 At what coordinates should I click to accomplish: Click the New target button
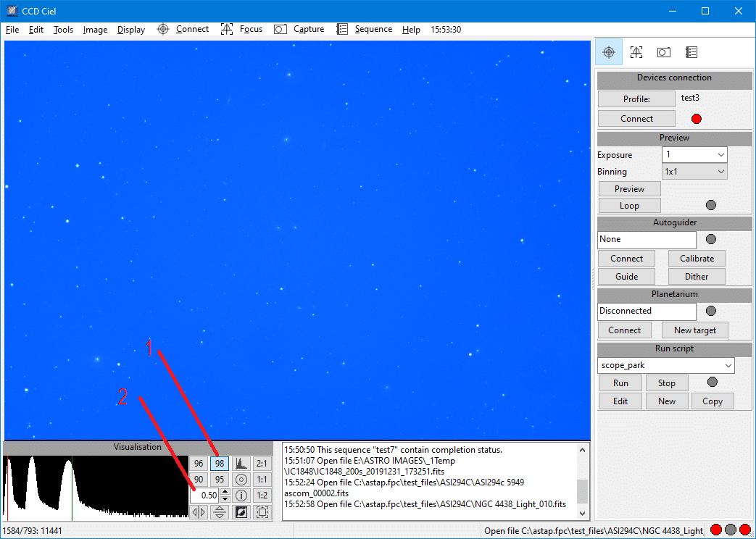click(x=695, y=330)
